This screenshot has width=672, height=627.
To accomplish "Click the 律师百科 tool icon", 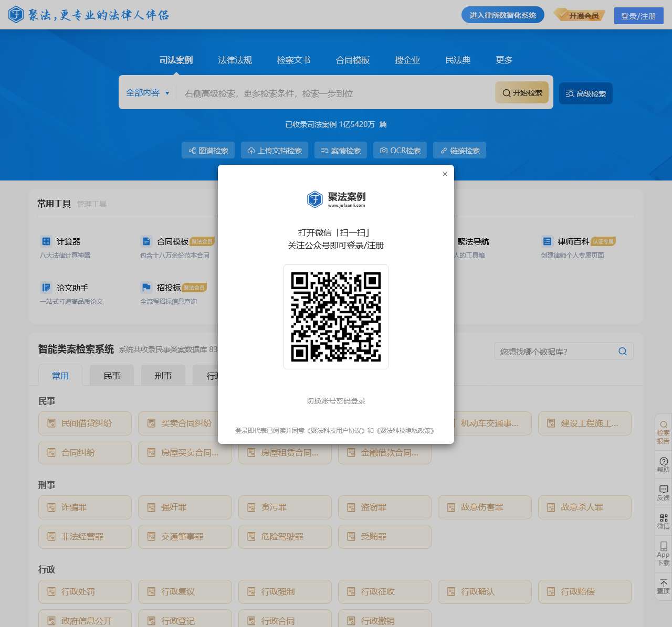I will tap(547, 241).
